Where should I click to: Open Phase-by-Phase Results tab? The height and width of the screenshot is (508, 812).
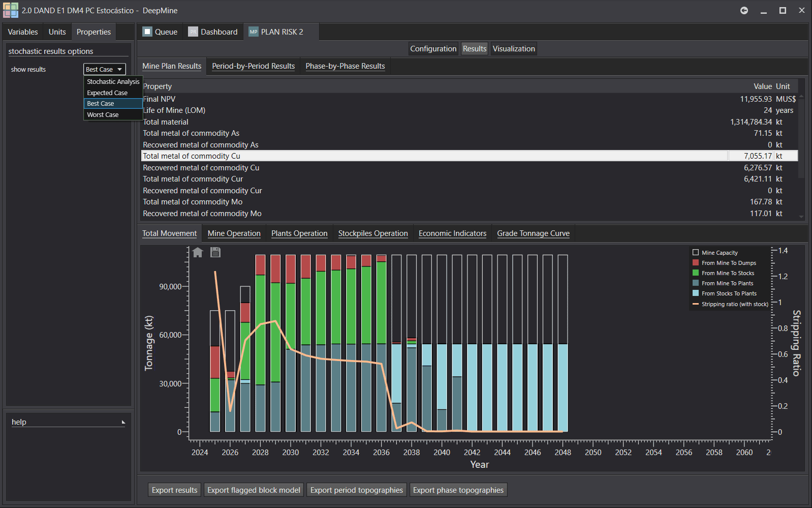[x=346, y=66]
